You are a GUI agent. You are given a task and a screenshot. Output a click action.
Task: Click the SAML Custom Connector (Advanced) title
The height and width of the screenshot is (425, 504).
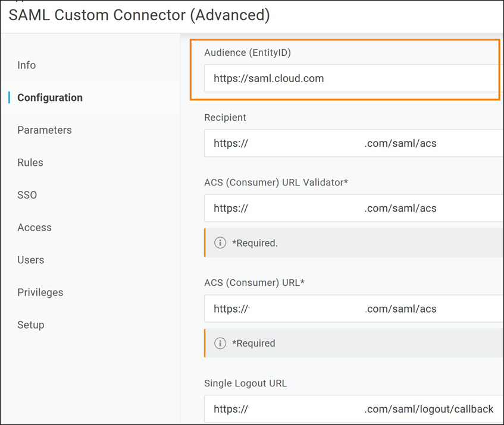pos(139,15)
